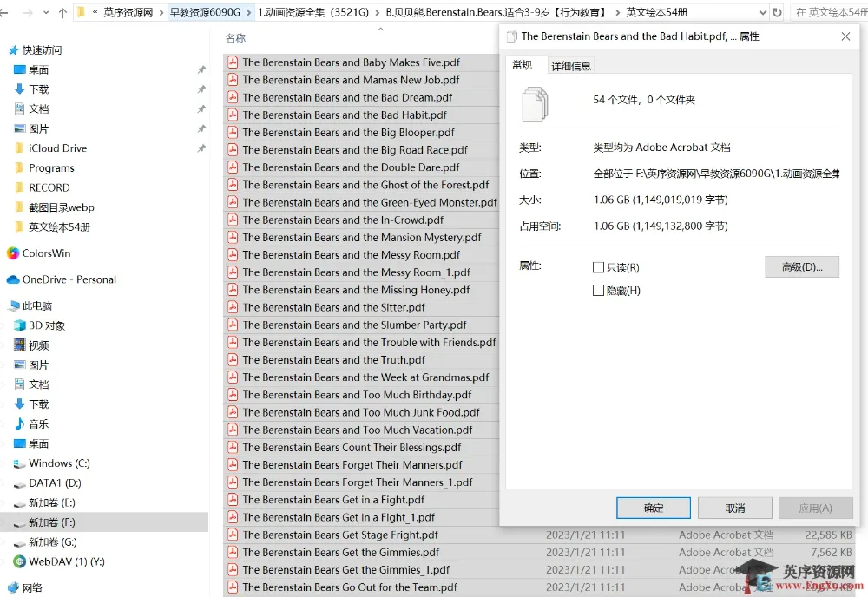The width and height of the screenshot is (868, 597).
Task: Click the 应用(A) button
Action: (815, 508)
